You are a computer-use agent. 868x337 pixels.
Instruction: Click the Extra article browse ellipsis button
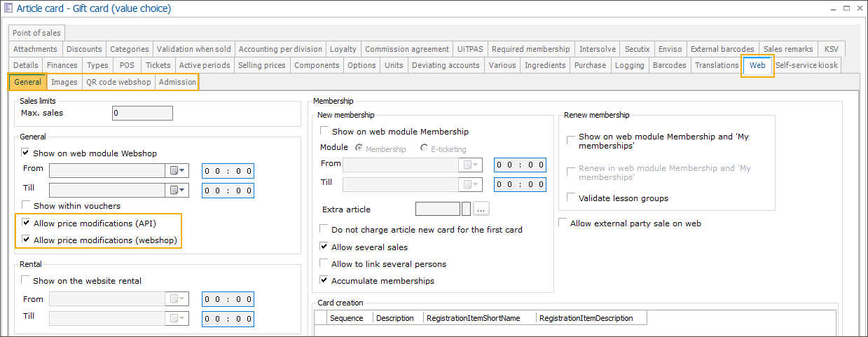pyautogui.click(x=481, y=209)
